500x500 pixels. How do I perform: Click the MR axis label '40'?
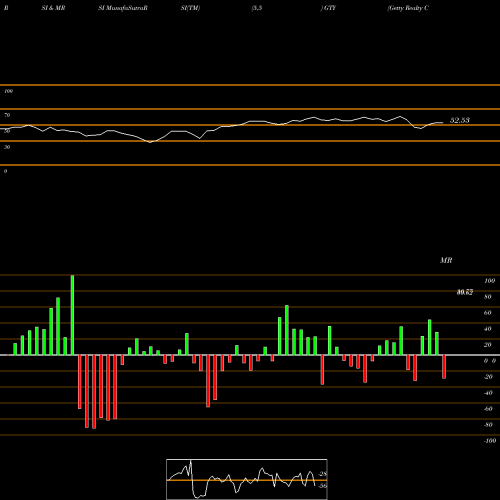(x=488, y=329)
